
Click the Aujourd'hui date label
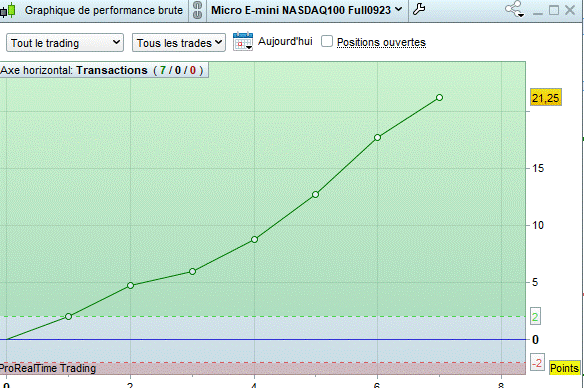point(285,41)
